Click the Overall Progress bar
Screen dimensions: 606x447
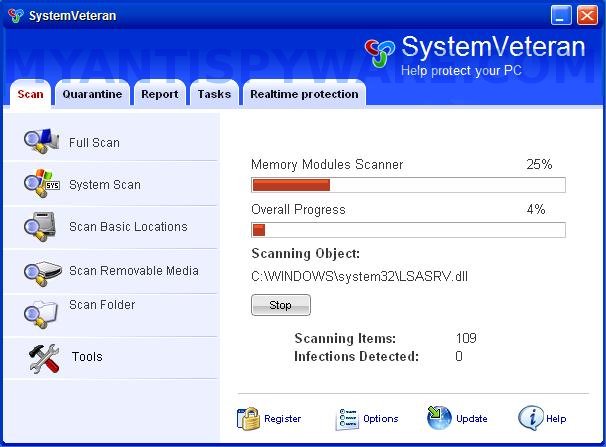coord(409,230)
